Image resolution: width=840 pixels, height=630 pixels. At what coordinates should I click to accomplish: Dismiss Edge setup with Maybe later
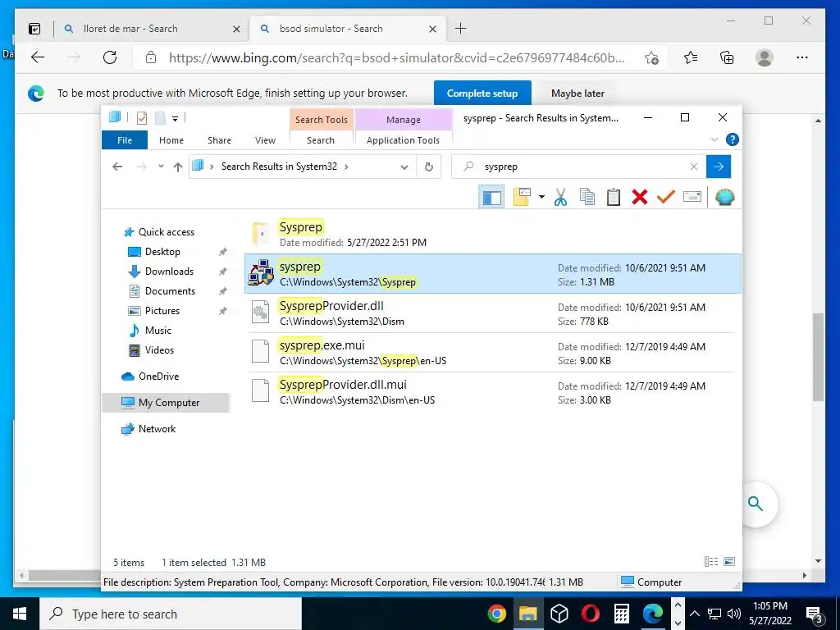[577, 94]
